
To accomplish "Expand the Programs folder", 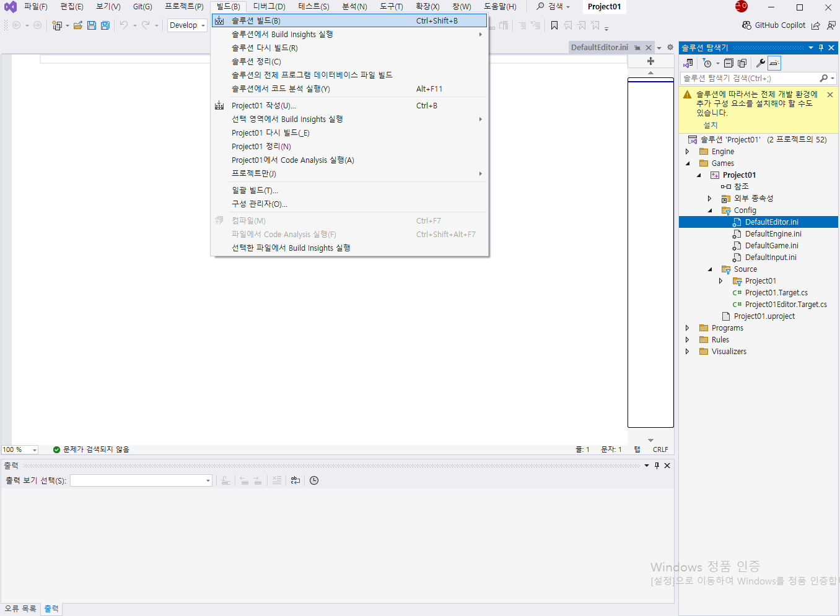I will tap(688, 328).
